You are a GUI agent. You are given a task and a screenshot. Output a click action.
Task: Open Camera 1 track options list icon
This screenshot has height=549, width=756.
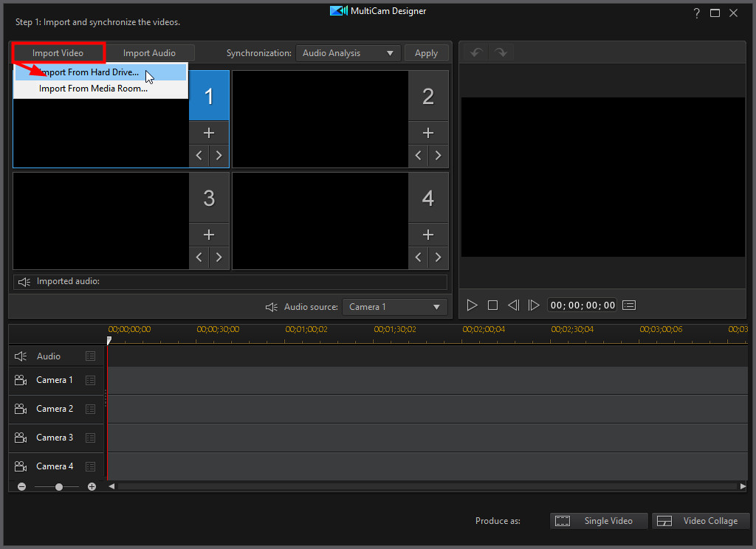(x=90, y=380)
